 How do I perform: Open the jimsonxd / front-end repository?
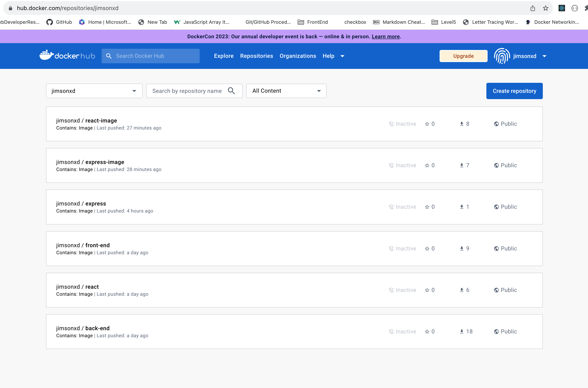[83, 245]
